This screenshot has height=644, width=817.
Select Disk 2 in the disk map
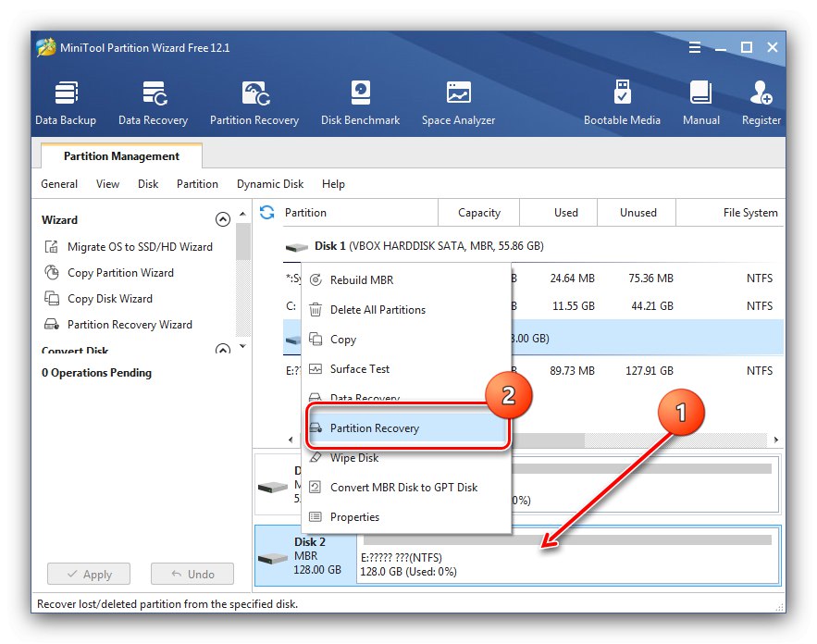(x=305, y=556)
